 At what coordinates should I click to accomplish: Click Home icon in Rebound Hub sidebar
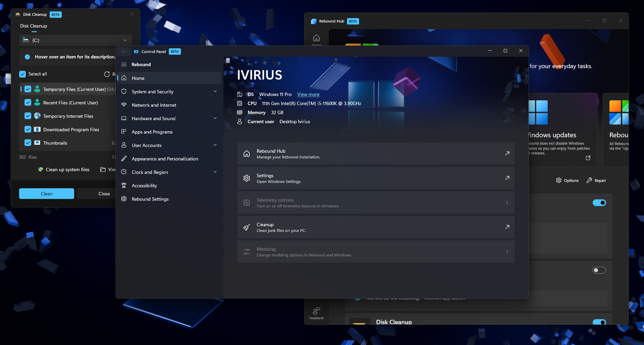pyautogui.click(x=316, y=38)
